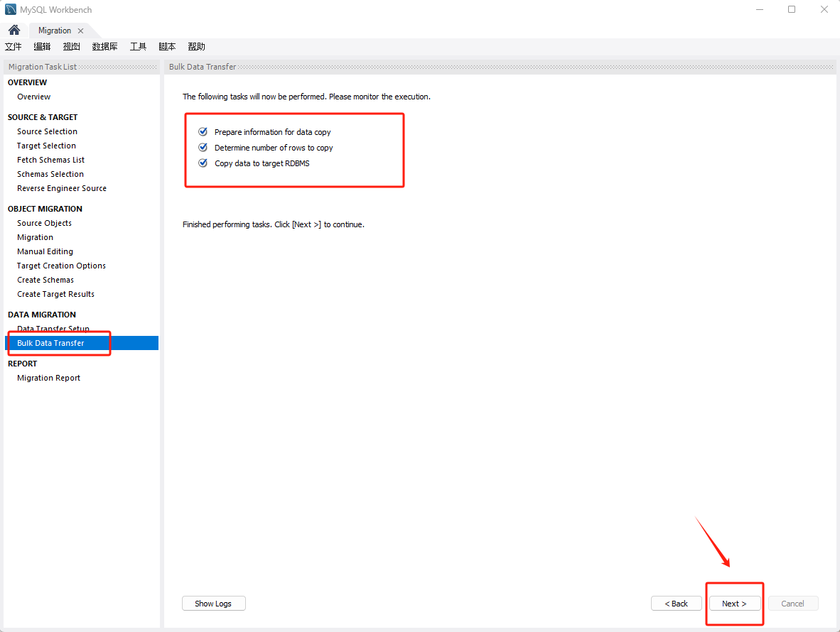Click the OVERVIEW section heading
Image resolution: width=840 pixels, height=632 pixels.
[x=27, y=82]
